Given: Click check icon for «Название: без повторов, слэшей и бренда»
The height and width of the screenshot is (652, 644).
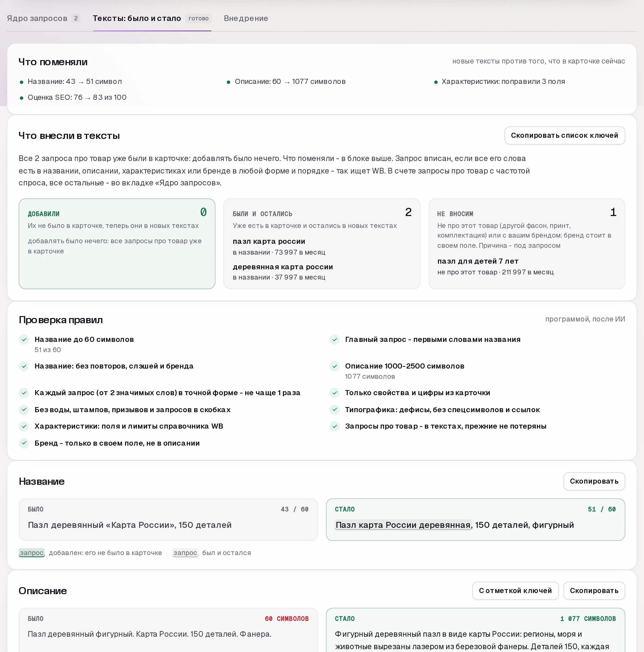Looking at the screenshot, I should [x=24, y=366].
